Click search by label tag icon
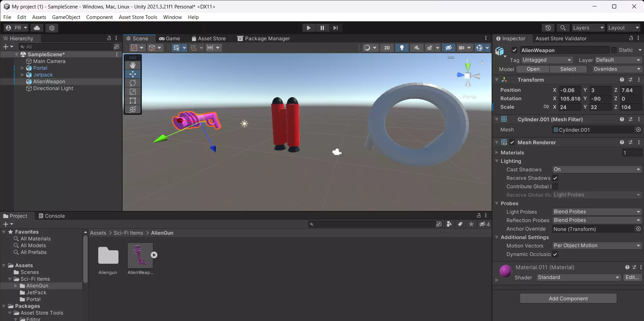 click(460, 224)
